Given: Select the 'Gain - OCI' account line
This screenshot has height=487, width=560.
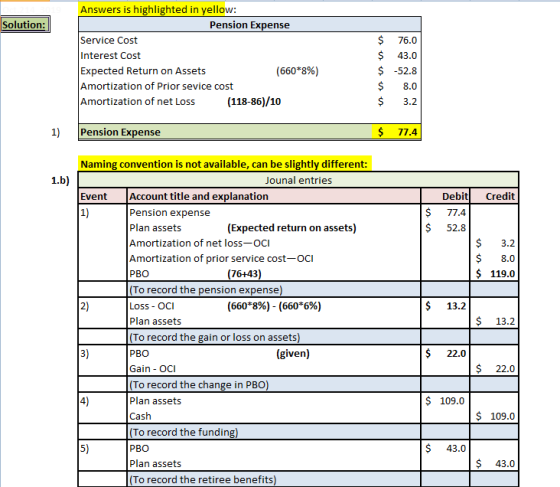Looking at the screenshot, I should pos(152,369).
